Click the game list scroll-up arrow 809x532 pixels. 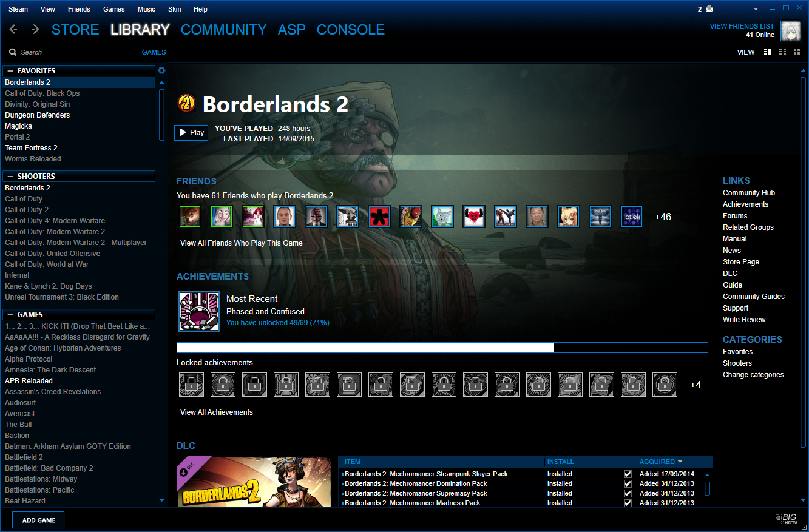click(161, 82)
